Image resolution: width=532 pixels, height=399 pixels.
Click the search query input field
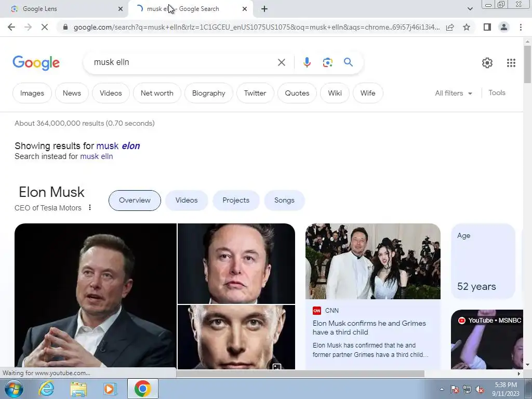click(x=183, y=62)
